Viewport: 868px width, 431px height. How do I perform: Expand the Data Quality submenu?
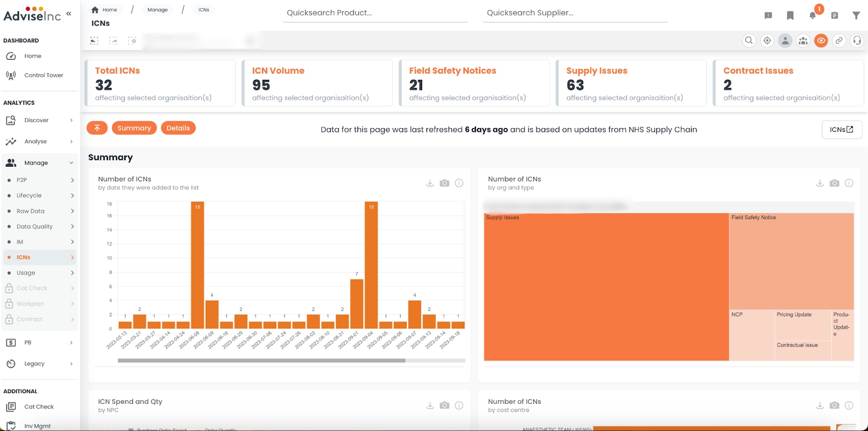72,227
